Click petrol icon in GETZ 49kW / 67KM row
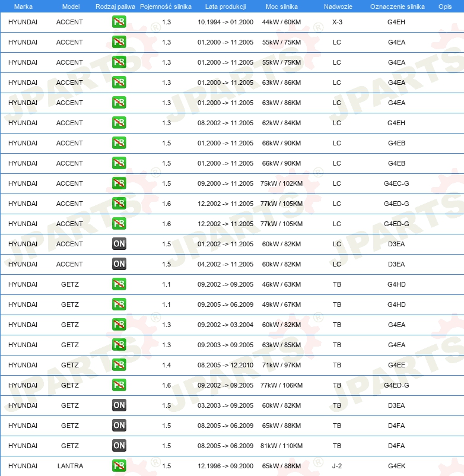Viewport: 464px width, 476px height. pyautogui.click(x=119, y=304)
